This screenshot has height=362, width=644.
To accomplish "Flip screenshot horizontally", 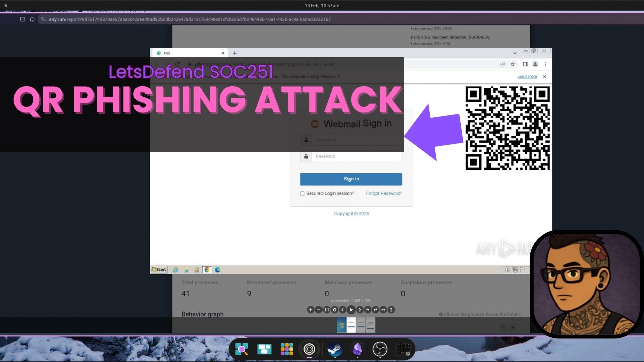I will pyautogui.click(x=383, y=310).
